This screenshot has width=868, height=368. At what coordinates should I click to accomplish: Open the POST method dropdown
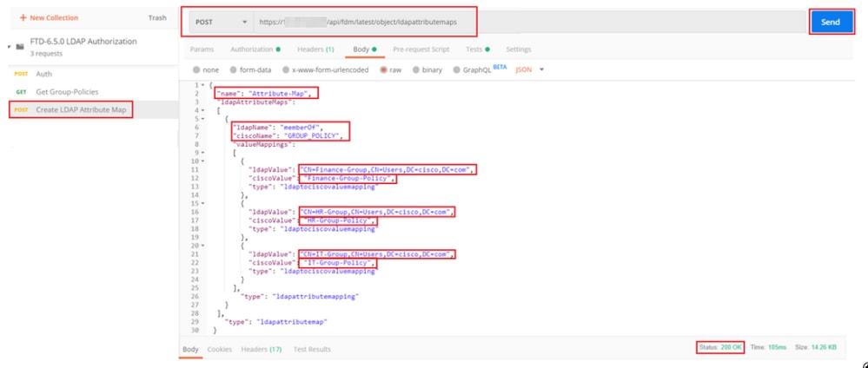click(x=221, y=23)
